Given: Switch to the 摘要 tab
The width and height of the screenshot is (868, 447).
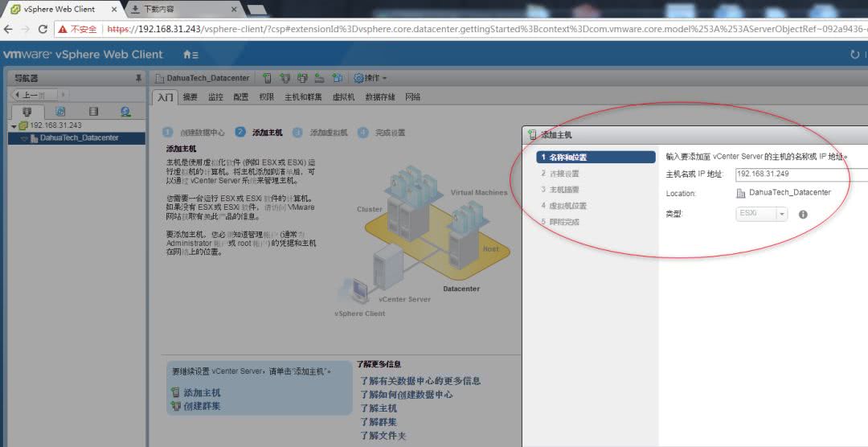Looking at the screenshot, I should click(190, 97).
